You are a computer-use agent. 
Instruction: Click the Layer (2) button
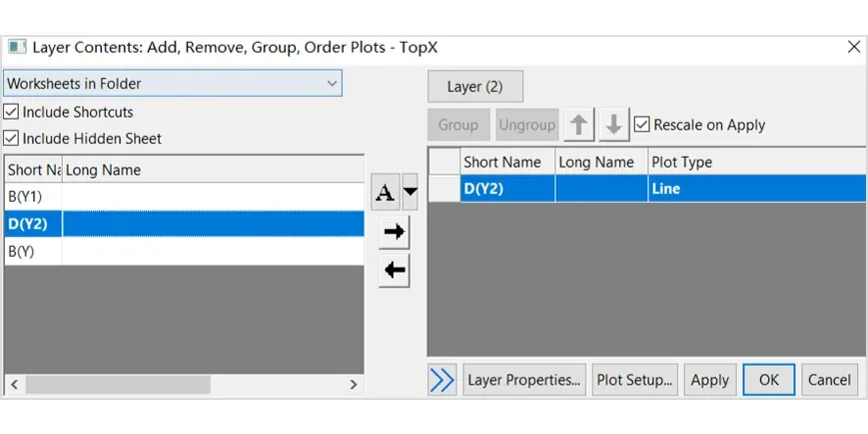[x=475, y=86]
